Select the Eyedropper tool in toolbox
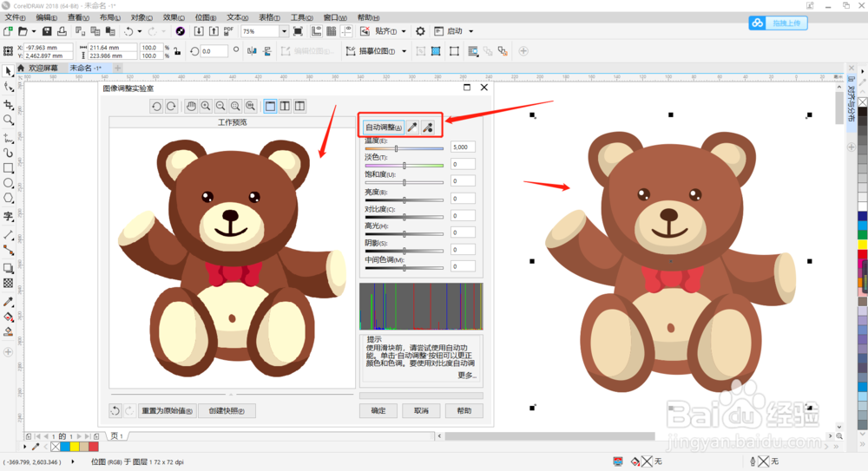 point(9,302)
